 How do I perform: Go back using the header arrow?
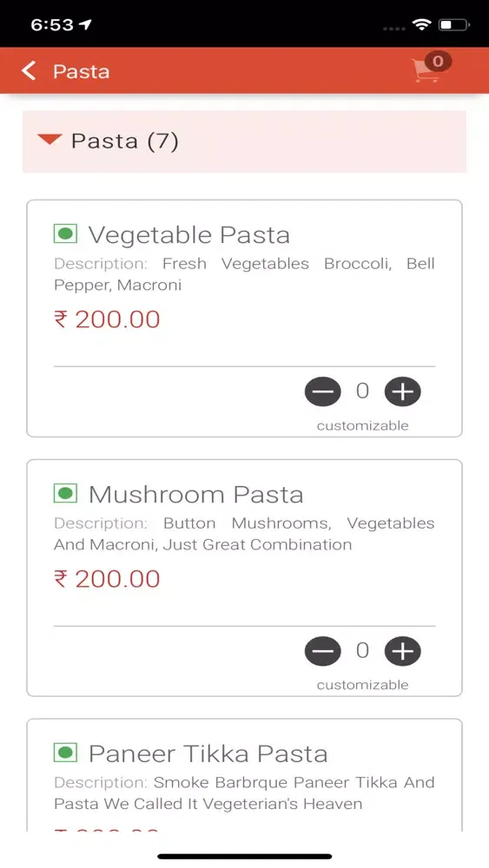coord(29,71)
